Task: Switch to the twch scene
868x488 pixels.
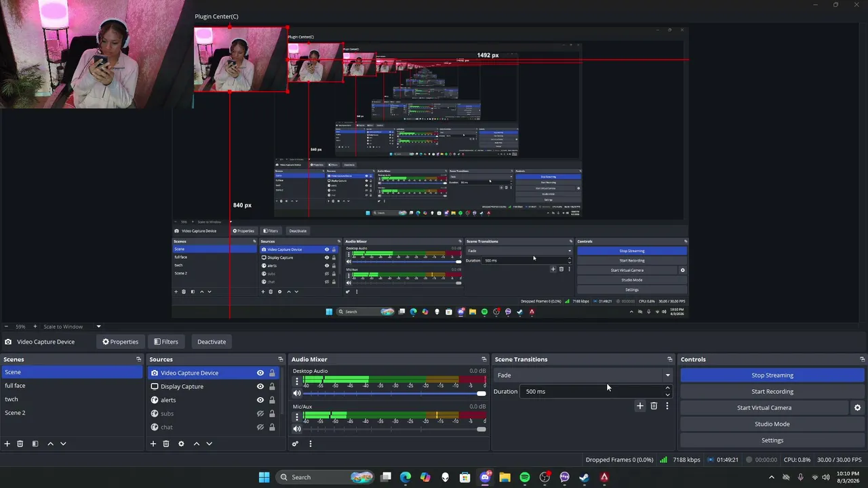Action: (x=71, y=399)
